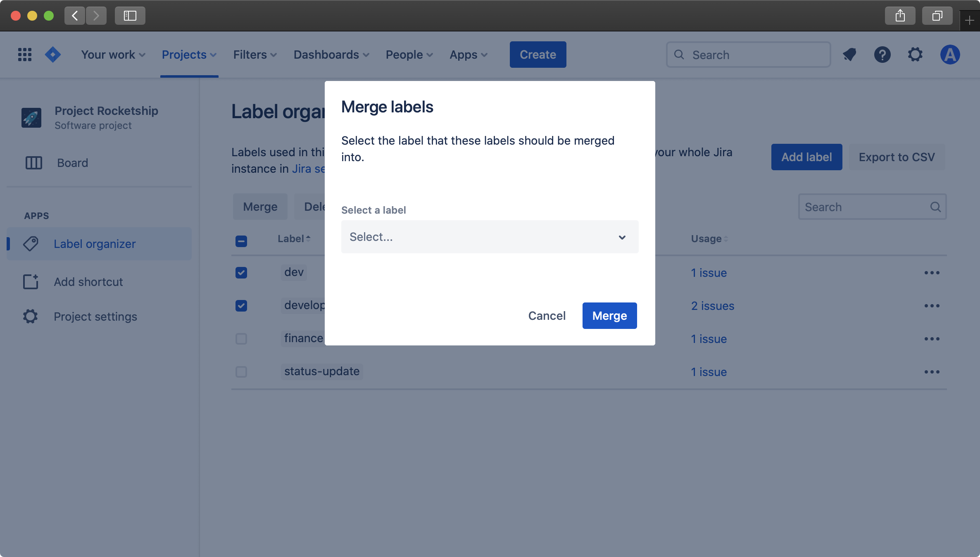Toggle the dev label checkbox
This screenshot has width=980, height=557.
(x=241, y=272)
